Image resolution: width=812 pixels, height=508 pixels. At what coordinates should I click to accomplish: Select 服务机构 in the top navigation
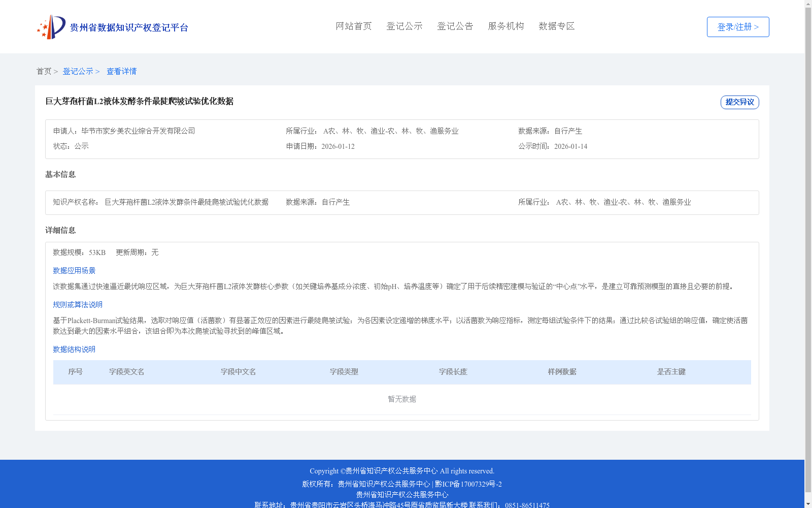pos(506,26)
